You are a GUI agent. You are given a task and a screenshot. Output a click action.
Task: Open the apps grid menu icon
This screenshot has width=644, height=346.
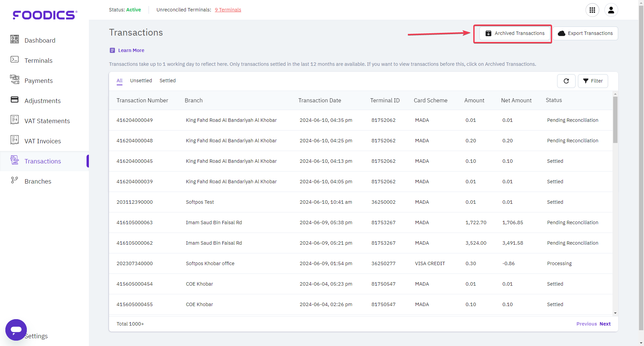tap(592, 10)
